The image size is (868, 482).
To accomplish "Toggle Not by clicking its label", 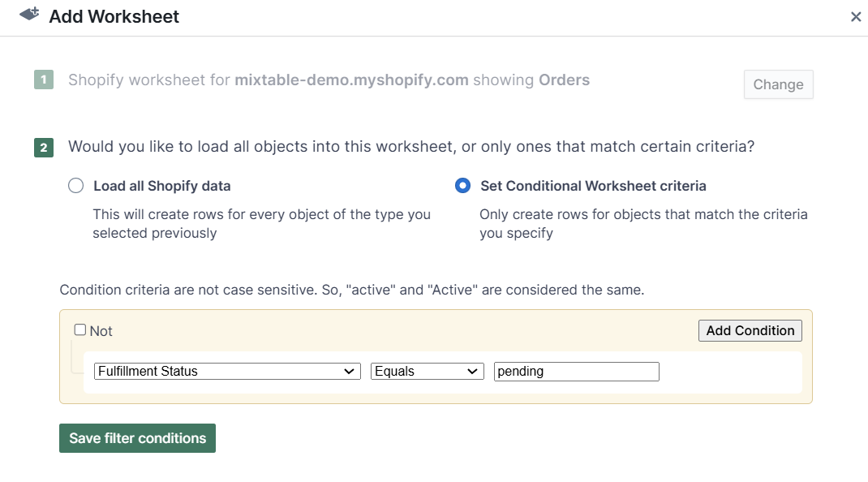I will [101, 330].
